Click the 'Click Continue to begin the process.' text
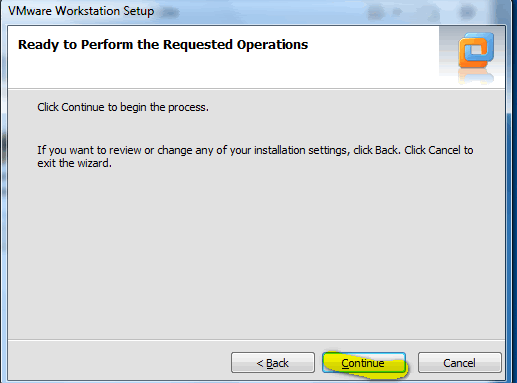 click(x=123, y=107)
